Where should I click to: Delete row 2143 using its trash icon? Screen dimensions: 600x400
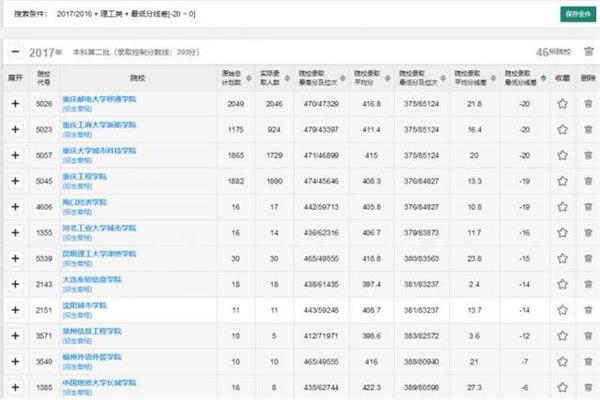tap(588, 284)
